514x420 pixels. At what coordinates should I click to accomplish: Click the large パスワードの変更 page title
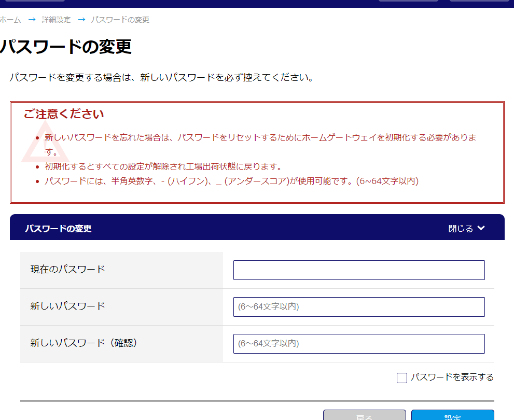pyautogui.click(x=65, y=47)
